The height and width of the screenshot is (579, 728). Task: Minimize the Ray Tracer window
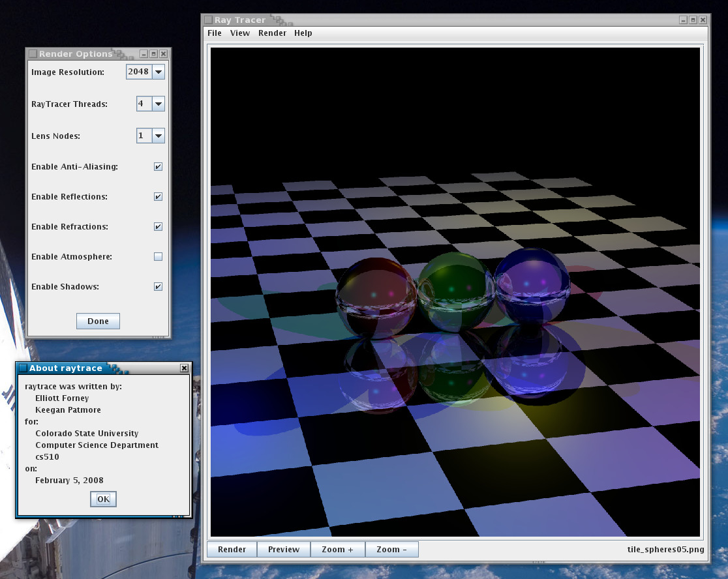[684, 20]
